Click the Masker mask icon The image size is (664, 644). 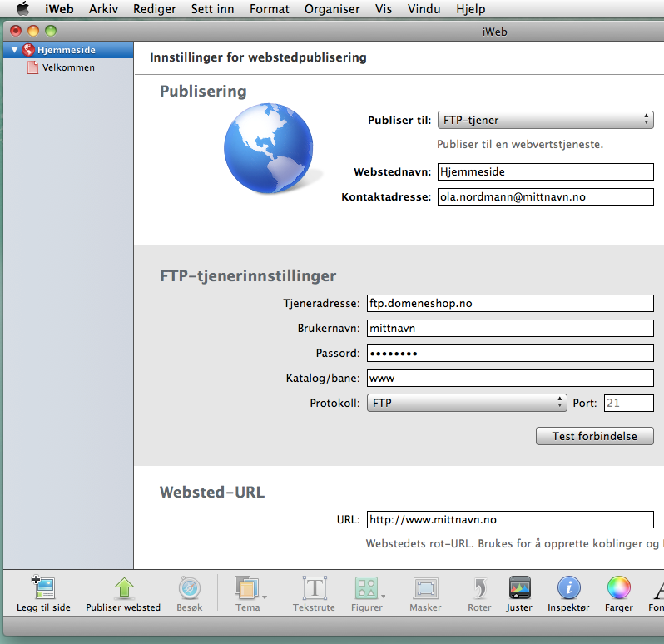pos(425,588)
